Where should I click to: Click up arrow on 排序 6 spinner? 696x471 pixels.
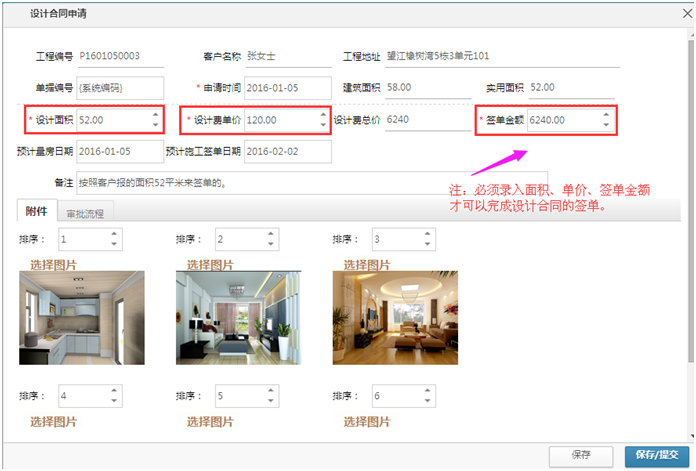[427, 391]
